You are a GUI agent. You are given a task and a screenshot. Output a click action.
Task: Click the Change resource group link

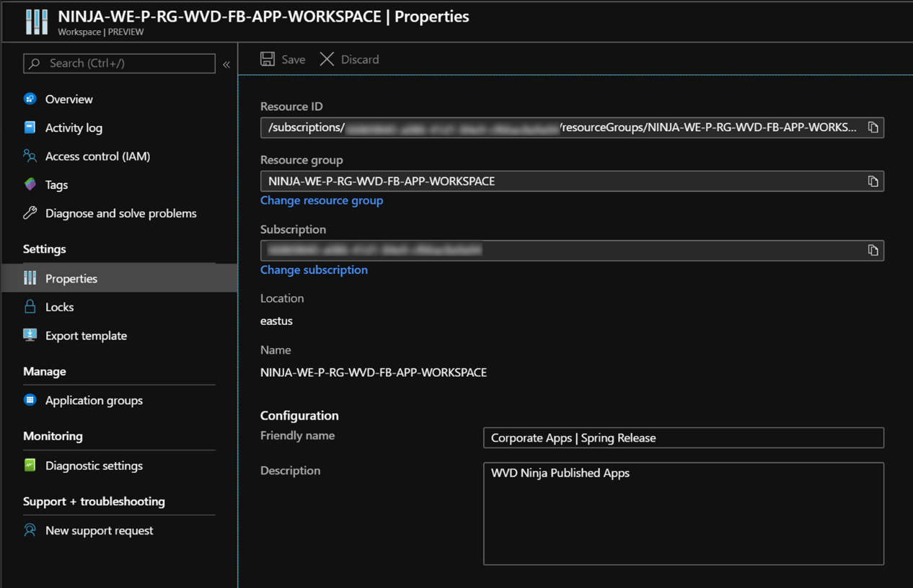coord(322,200)
